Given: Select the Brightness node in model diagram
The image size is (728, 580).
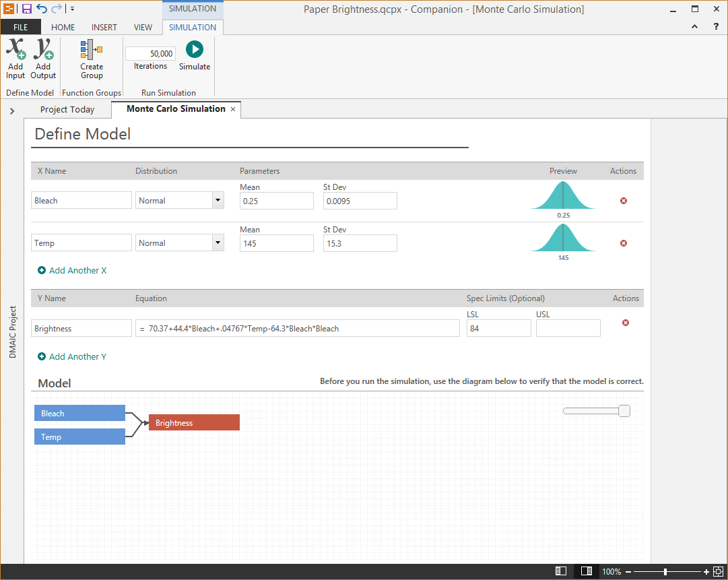Looking at the screenshot, I should click(194, 422).
